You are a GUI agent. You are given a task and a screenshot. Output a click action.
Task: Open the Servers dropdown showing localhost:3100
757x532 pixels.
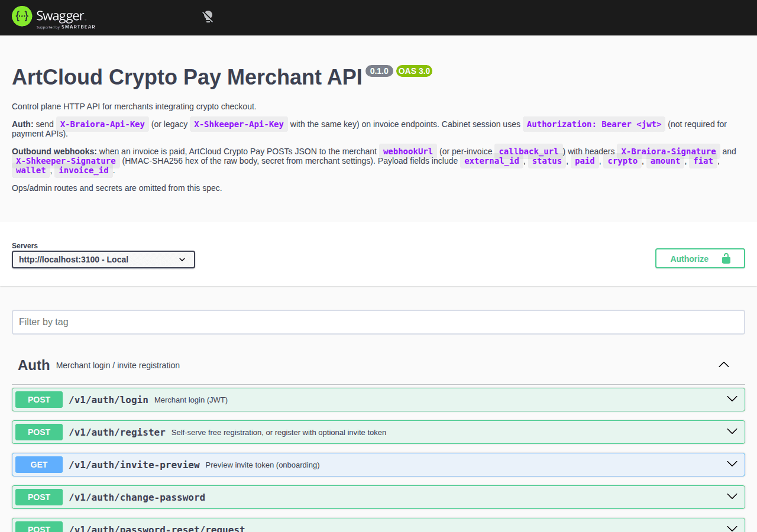point(103,259)
